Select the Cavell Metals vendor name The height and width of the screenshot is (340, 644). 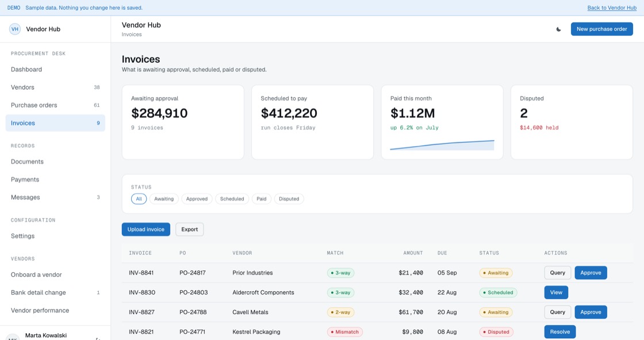coord(250,312)
